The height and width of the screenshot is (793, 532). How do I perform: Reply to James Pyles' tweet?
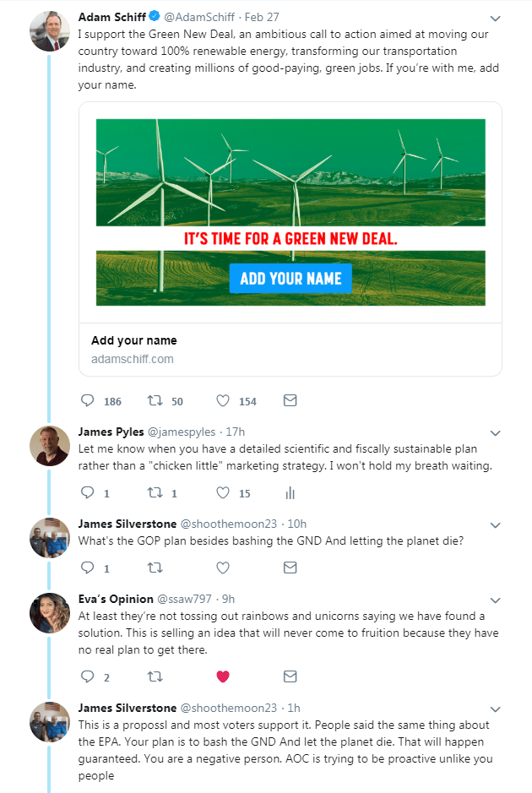[88, 492]
